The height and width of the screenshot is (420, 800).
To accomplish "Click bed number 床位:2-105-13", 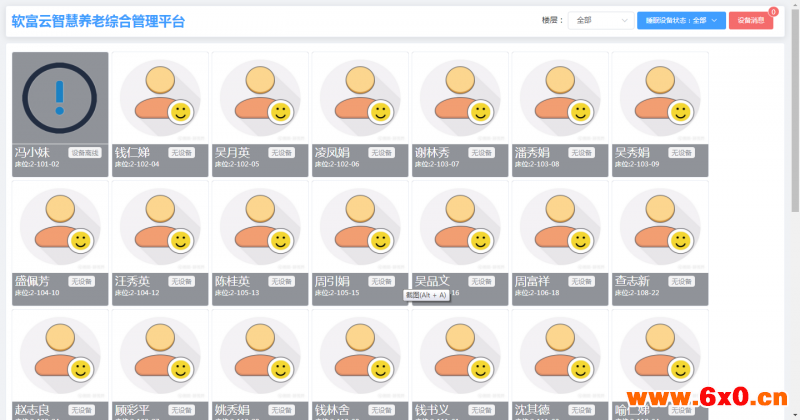I will (237, 293).
